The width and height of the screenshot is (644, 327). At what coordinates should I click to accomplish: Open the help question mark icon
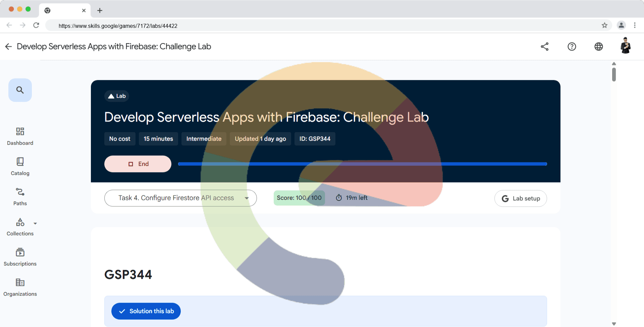click(x=572, y=47)
